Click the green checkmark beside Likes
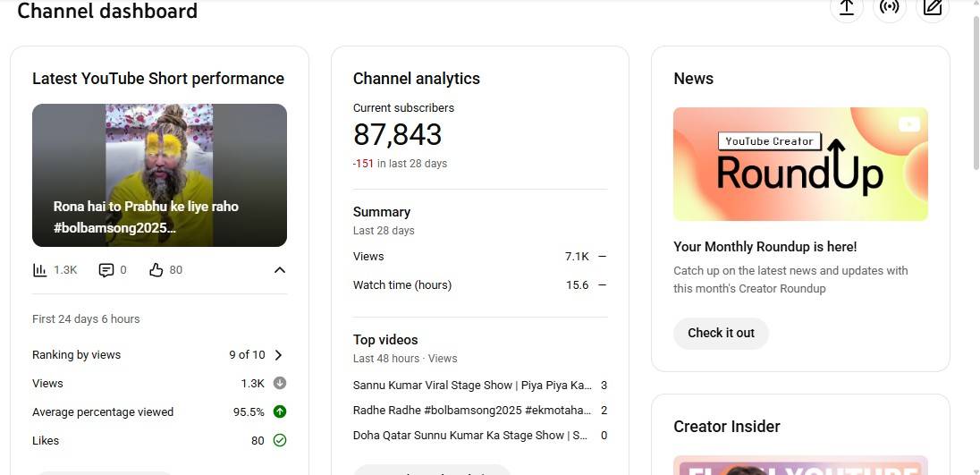The image size is (980, 475). pyautogui.click(x=280, y=441)
